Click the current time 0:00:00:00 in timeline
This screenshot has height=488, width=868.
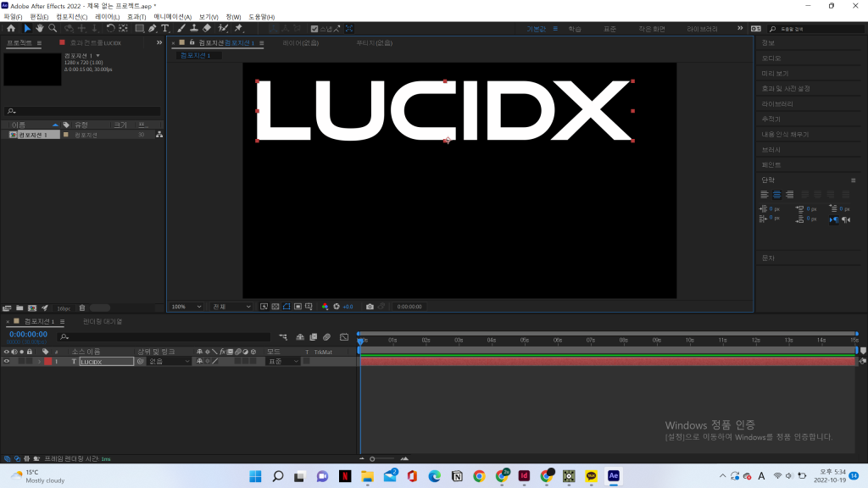[28, 334]
